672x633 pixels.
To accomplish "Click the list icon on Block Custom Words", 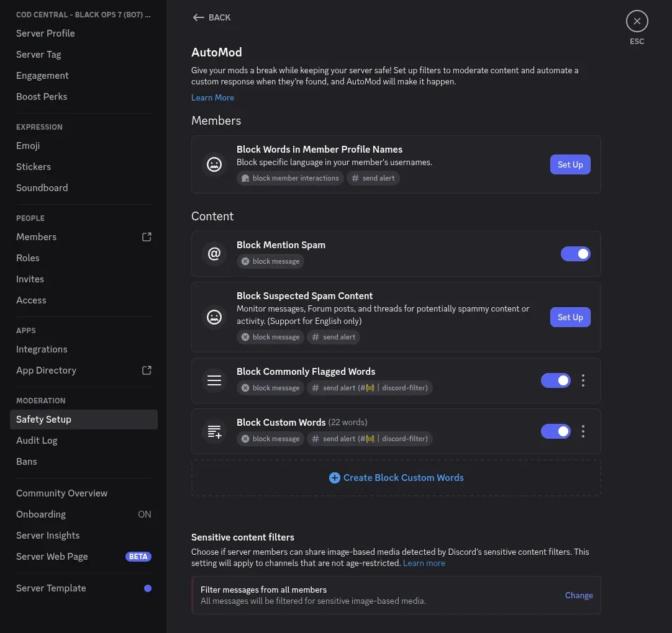I will coord(214,431).
